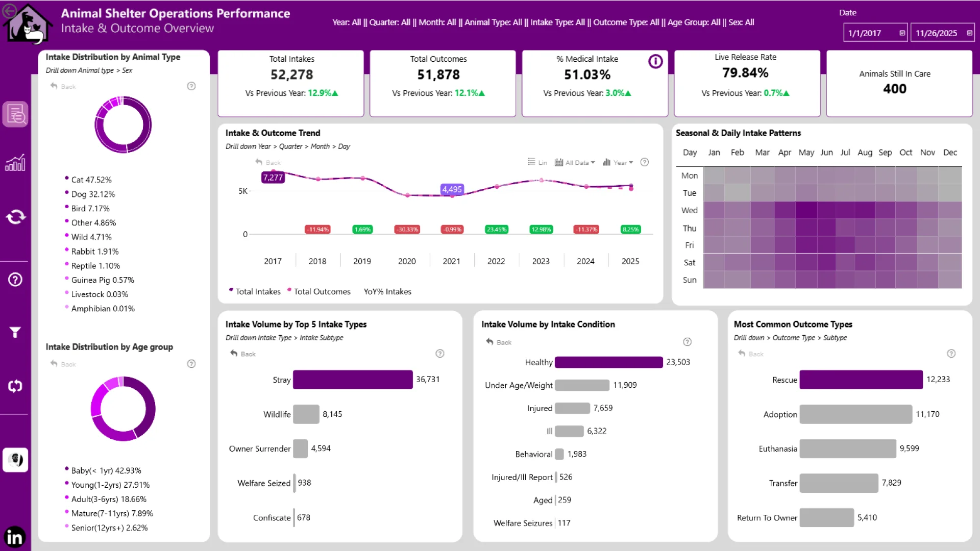The width and height of the screenshot is (980, 551).
Task: Click the Stray bar in the Intake Types chart
Action: [x=352, y=380]
